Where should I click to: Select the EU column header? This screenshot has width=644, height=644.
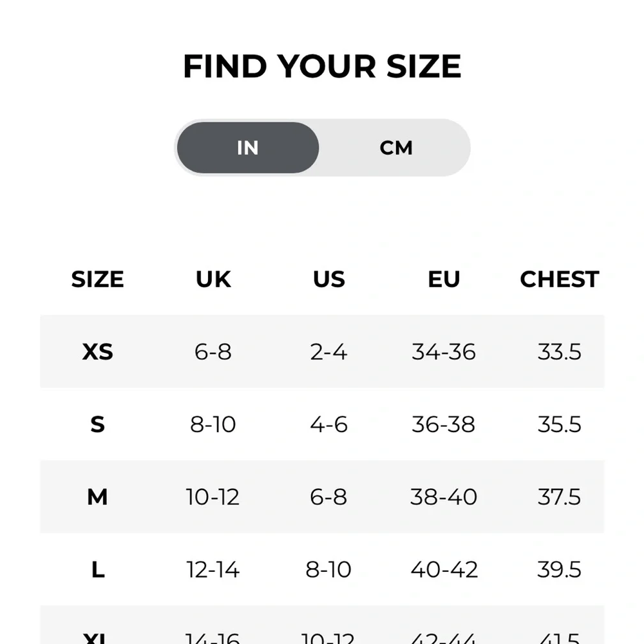click(x=444, y=279)
